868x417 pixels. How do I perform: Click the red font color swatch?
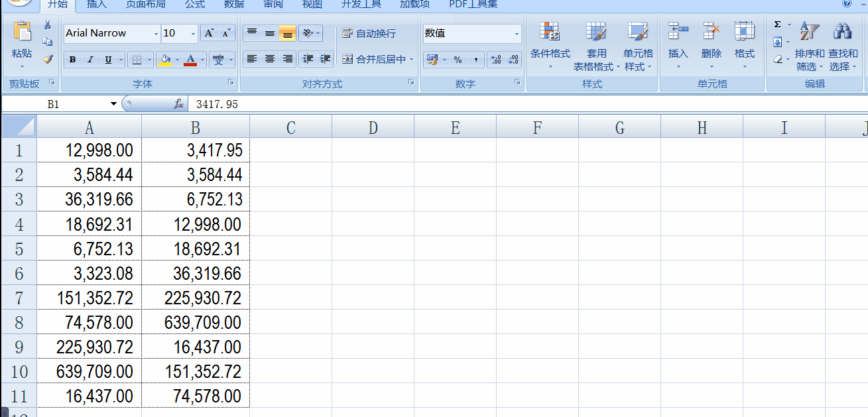pyautogui.click(x=190, y=64)
